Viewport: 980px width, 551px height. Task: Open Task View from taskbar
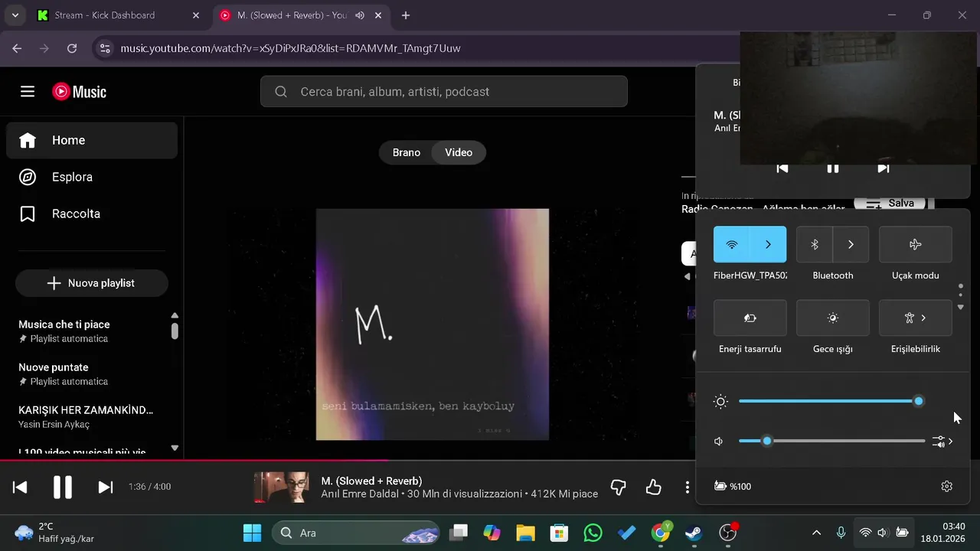[459, 533]
